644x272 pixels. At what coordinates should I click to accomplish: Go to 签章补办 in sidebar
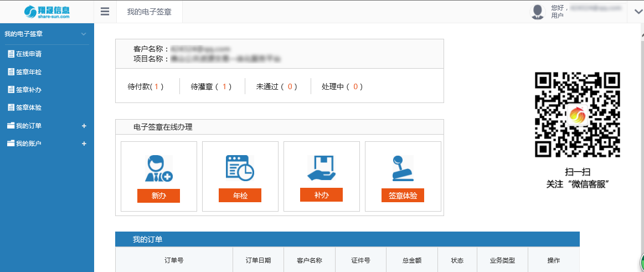(28, 90)
